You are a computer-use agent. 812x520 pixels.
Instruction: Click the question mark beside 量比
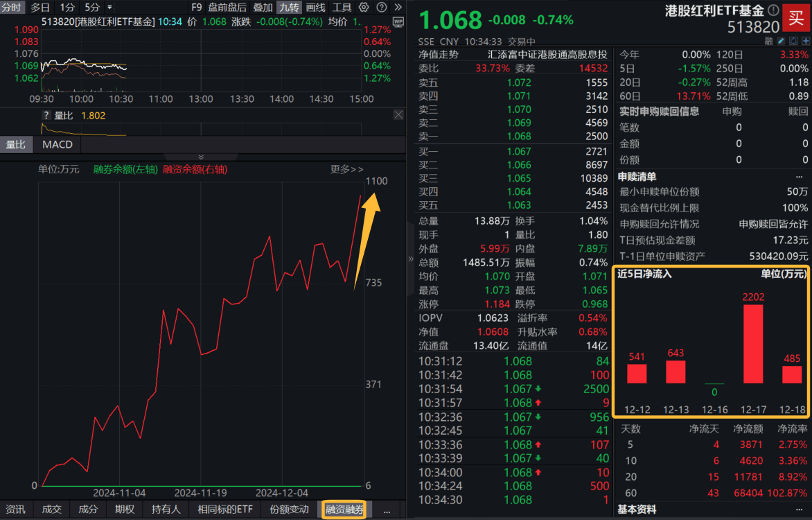(46, 115)
